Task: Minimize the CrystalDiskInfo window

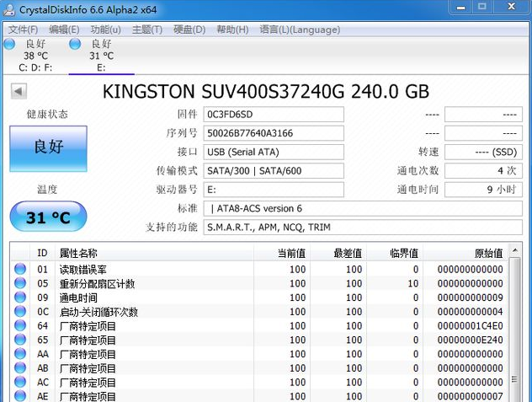Action: (x=460, y=8)
